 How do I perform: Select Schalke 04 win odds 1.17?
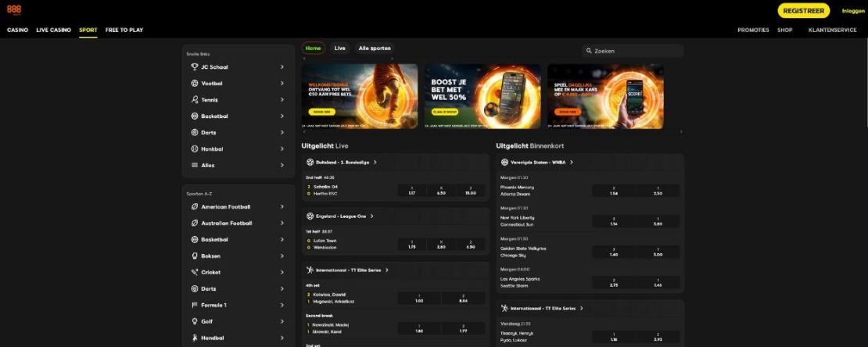coord(412,191)
